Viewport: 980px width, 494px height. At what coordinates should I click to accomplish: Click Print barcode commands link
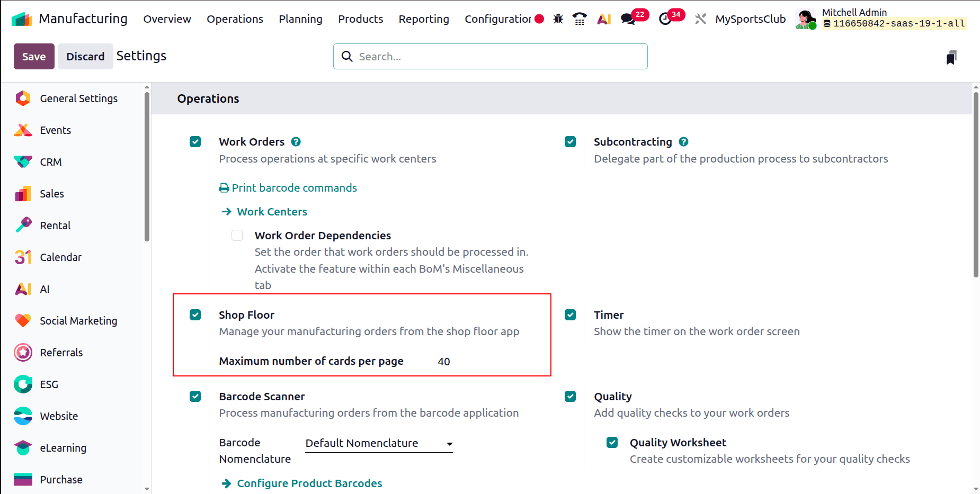point(288,188)
